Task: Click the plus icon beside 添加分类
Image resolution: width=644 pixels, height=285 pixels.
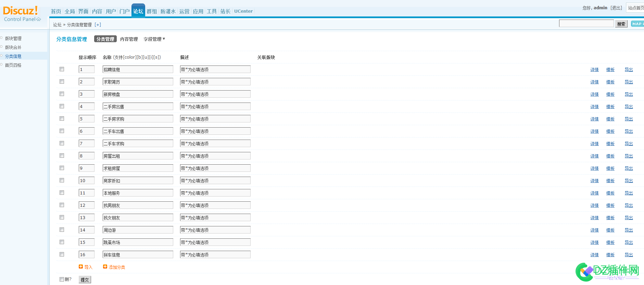Action: point(105,266)
